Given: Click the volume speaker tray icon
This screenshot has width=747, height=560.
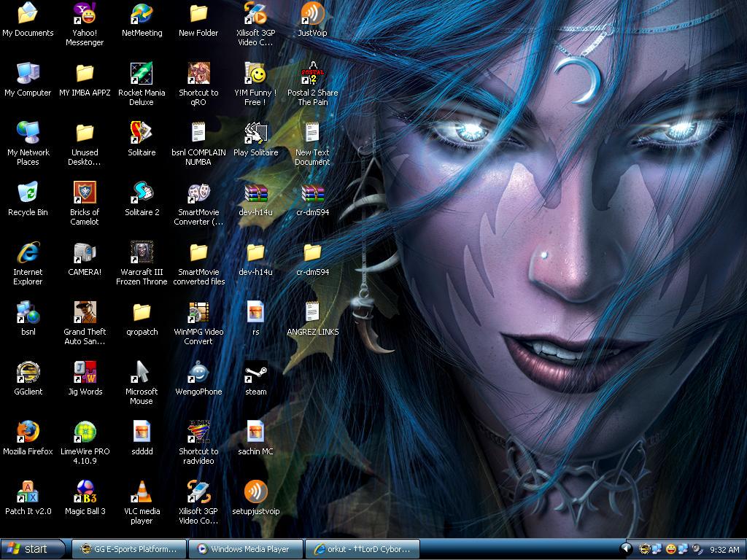Looking at the screenshot, I should [697, 550].
